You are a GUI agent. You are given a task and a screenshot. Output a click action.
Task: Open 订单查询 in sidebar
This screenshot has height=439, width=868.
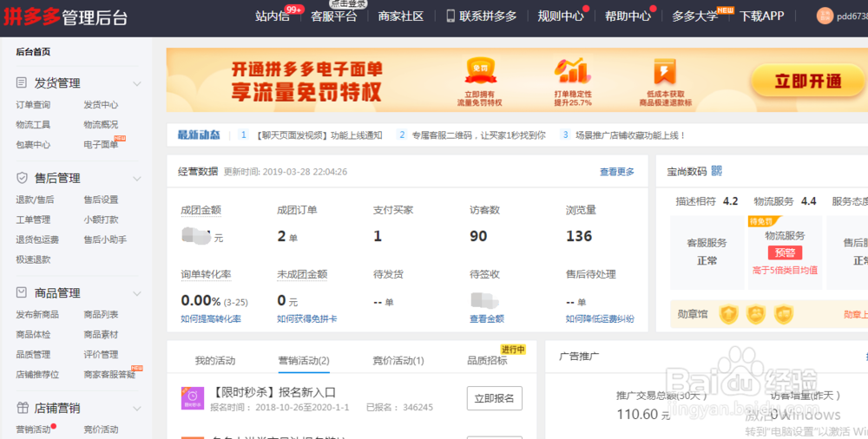click(x=33, y=105)
